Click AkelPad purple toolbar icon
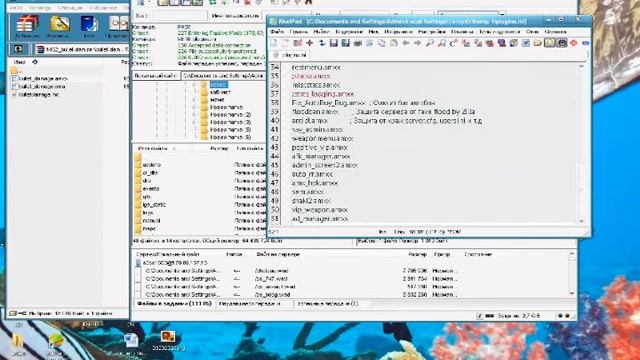The image size is (640, 360). (x=502, y=43)
